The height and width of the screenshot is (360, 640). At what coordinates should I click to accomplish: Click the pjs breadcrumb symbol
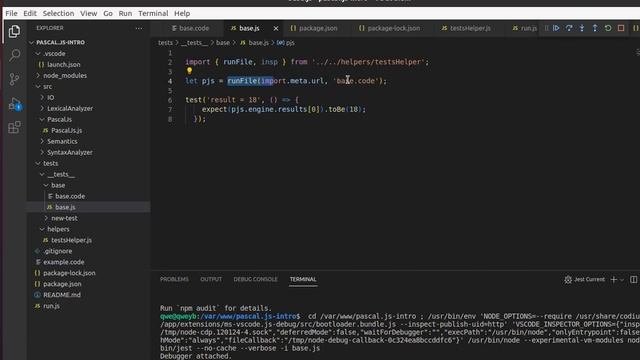click(x=286, y=42)
